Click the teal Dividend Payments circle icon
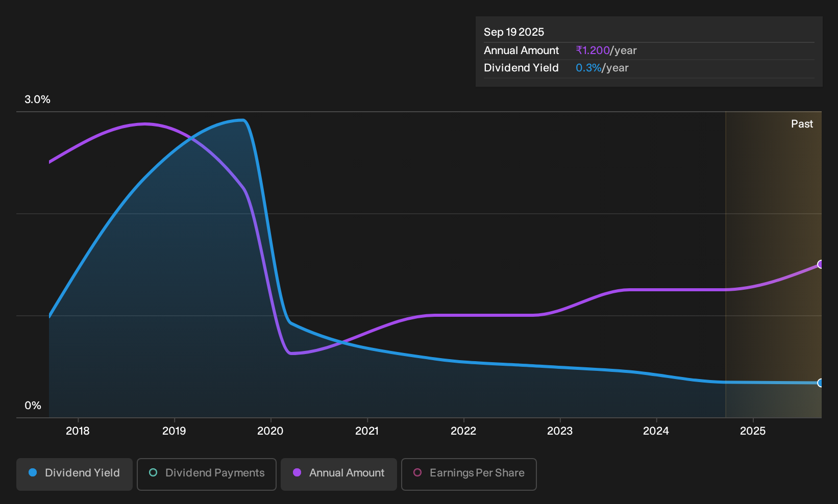838x504 pixels. pos(153,472)
